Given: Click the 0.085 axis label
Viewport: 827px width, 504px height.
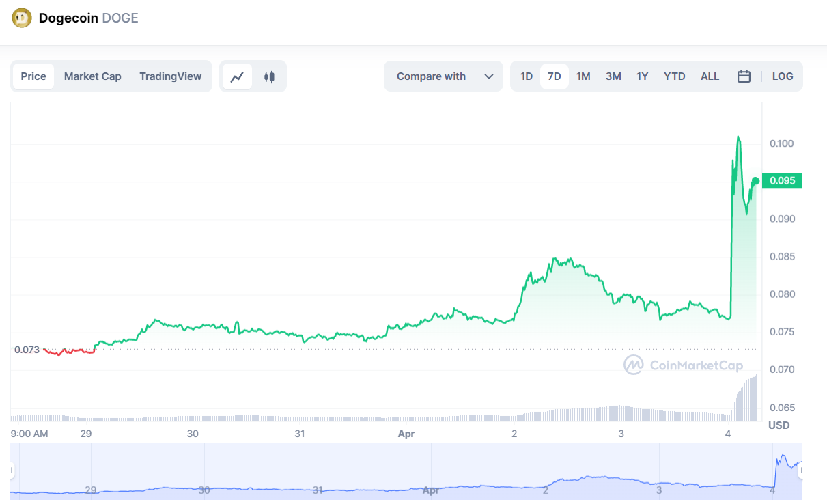Looking at the screenshot, I should (782, 257).
